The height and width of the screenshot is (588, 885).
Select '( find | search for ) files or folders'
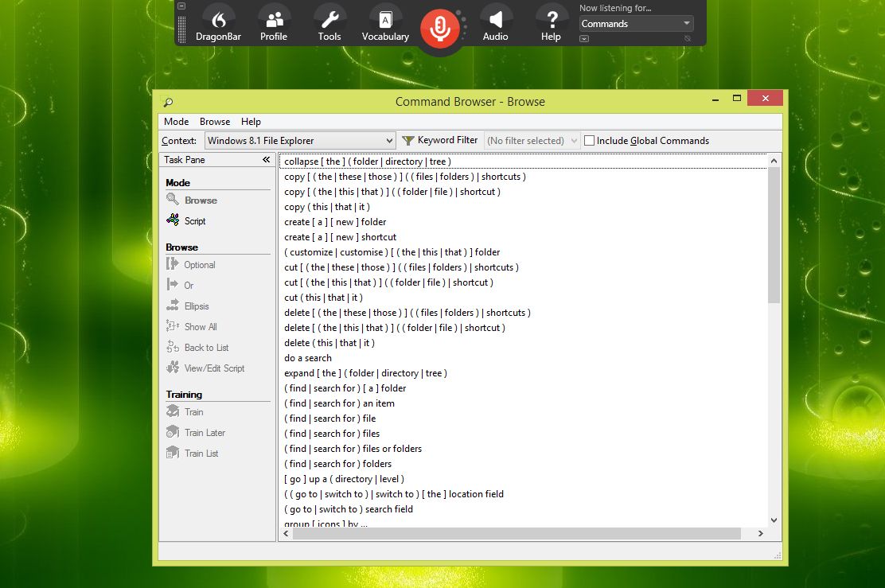coord(523,449)
